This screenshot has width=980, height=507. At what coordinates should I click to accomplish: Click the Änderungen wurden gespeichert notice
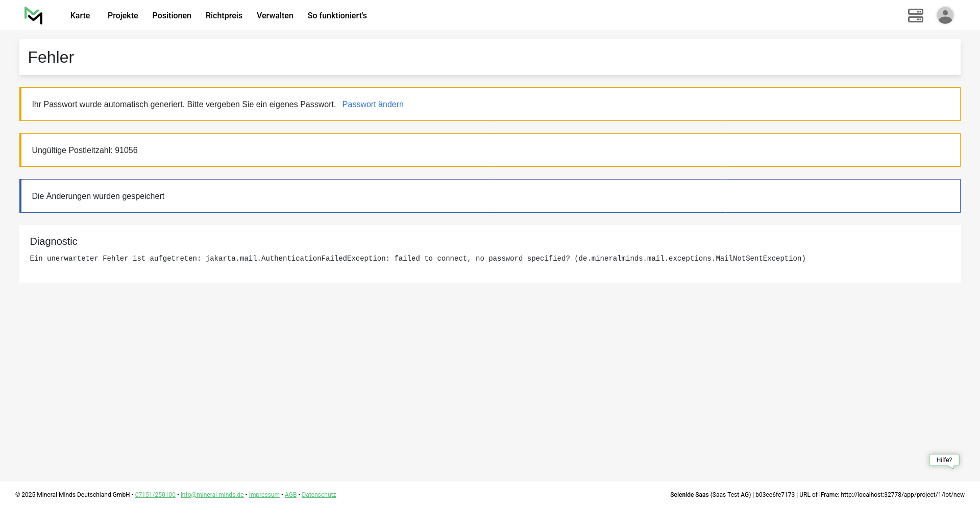[x=98, y=196]
